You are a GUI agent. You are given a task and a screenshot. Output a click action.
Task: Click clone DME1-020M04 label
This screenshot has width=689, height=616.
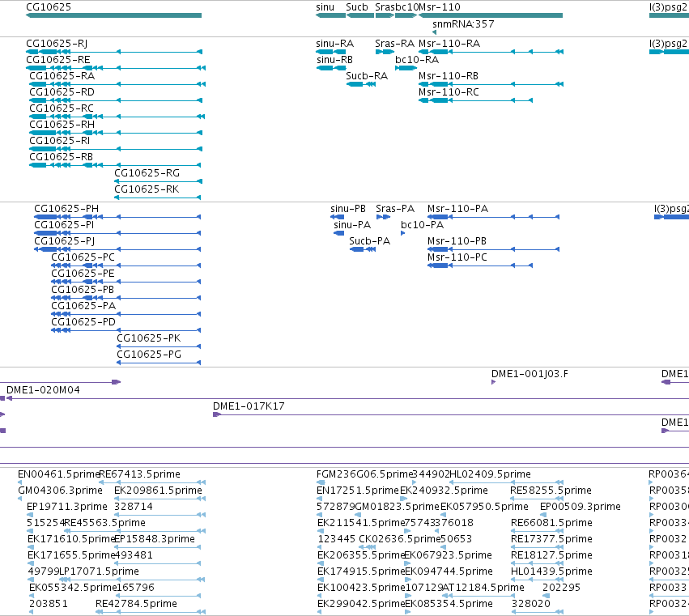[43, 390]
